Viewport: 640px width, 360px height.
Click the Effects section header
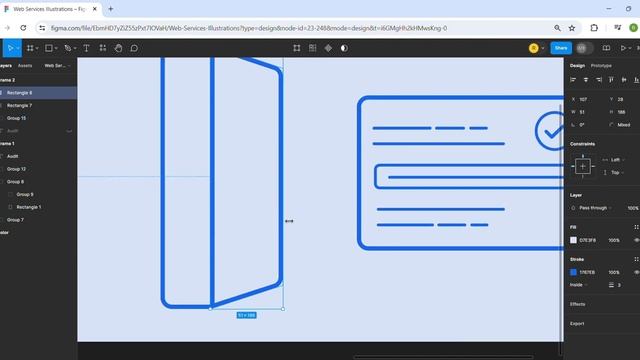578,304
